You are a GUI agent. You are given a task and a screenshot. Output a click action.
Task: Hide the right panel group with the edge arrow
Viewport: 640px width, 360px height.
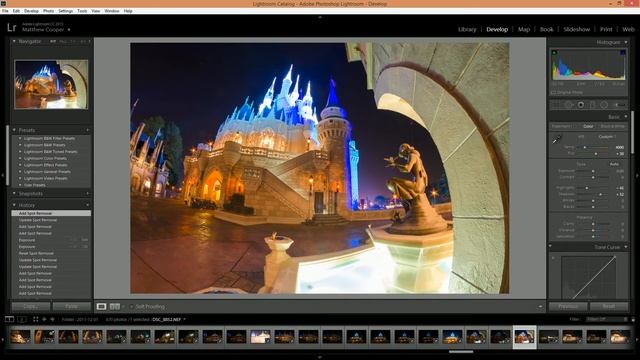(637, 176)
